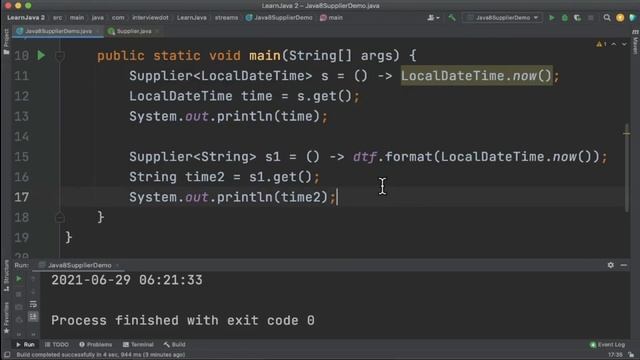This screenshot has width=640, height=360.
Task: Open Run panel settings gear
Action: pyautogui.click(x=611, y=265)
